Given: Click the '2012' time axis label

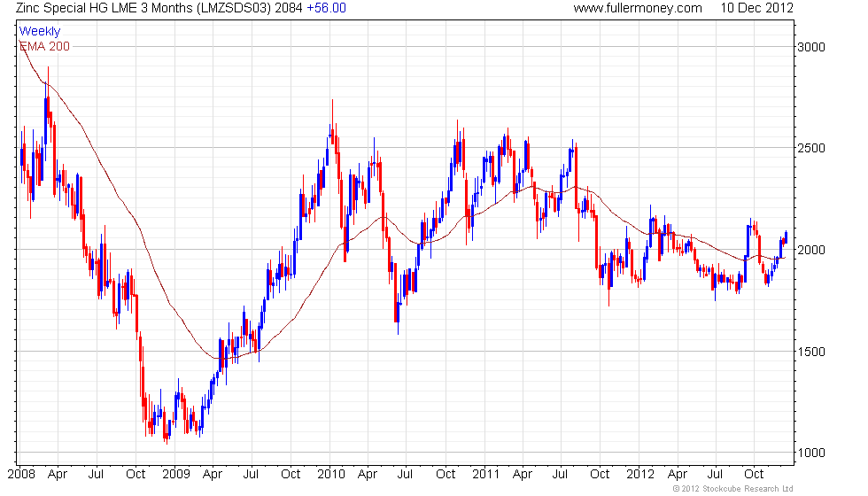Looking at the screenshot, I should pos(639,475).
